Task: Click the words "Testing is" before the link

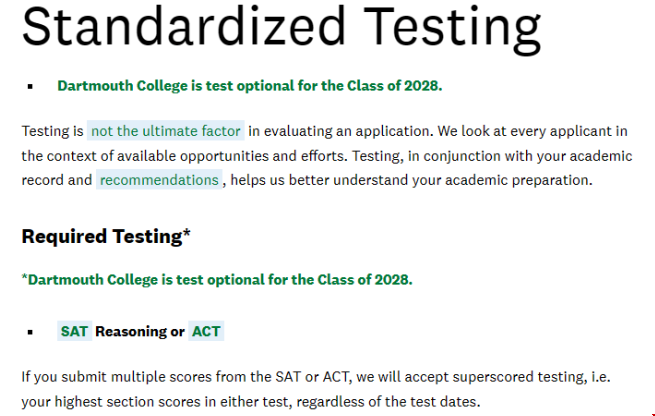Action: pos(53,131)
